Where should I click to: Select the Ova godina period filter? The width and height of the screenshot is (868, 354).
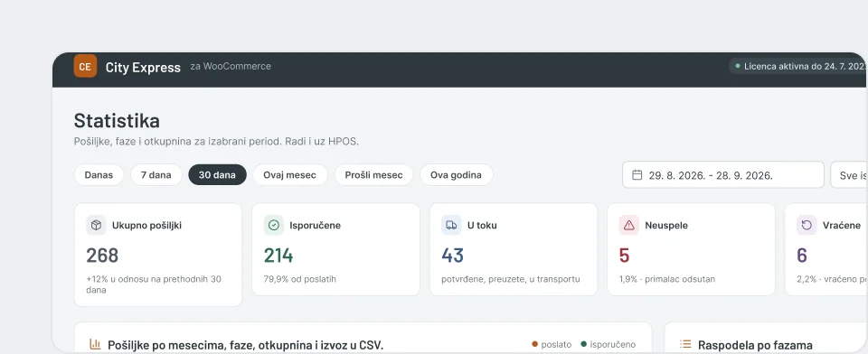click(456, 175)
